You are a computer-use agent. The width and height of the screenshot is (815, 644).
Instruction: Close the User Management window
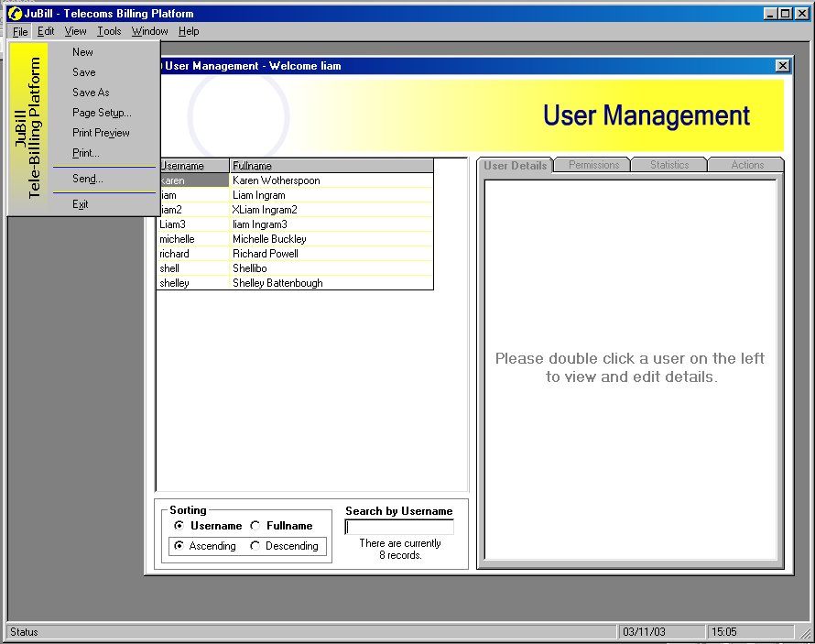point(782,66)
